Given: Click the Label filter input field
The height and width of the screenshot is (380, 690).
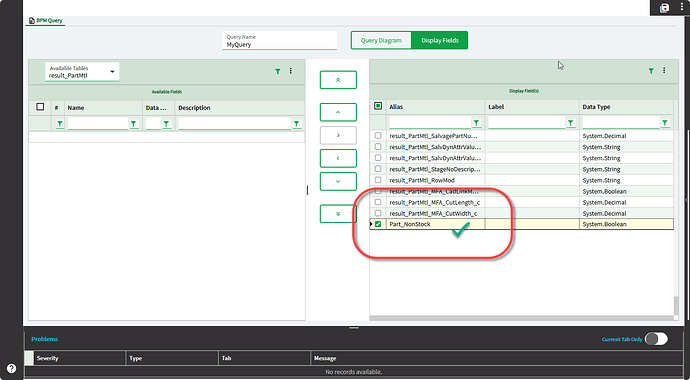Looking at the screenshot, I should pyautogui.click(x=526, y=123).
